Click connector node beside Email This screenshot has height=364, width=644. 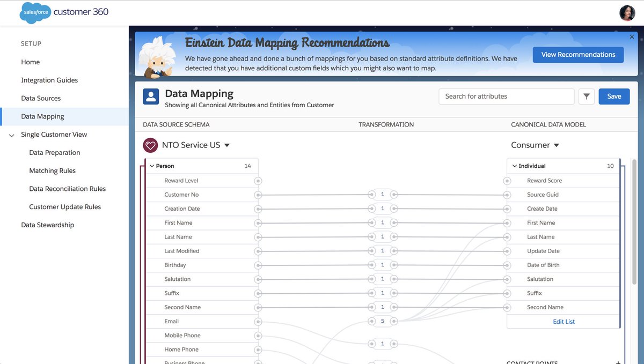[258, 322]
